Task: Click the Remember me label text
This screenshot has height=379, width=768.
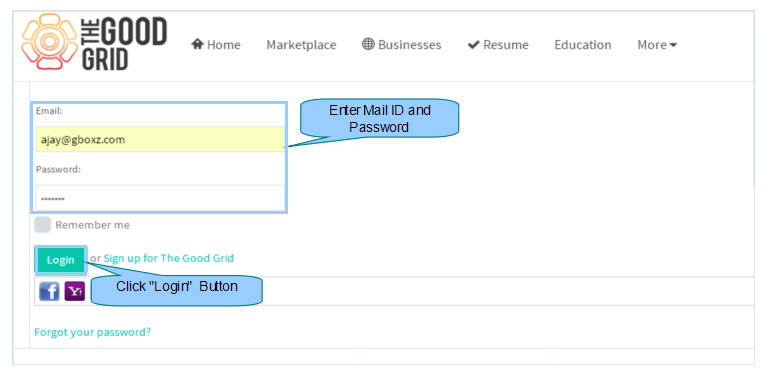Action: point(93,225)
